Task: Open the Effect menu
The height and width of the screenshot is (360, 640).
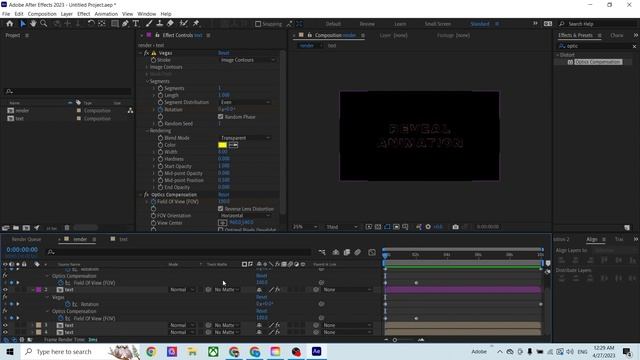Action: coord(83,14)
